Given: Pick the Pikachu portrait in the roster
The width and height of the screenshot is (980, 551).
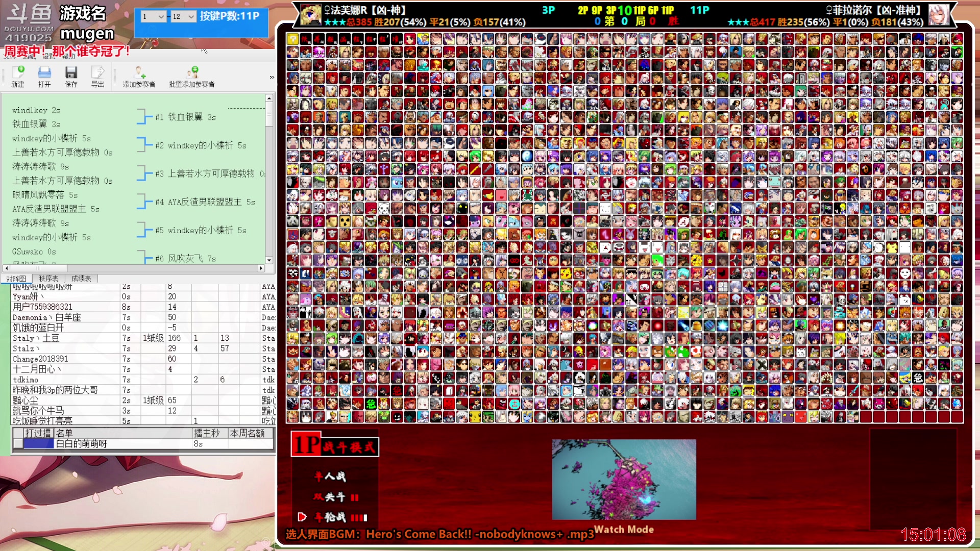Looking at the screenshot, I should (566, 273).
